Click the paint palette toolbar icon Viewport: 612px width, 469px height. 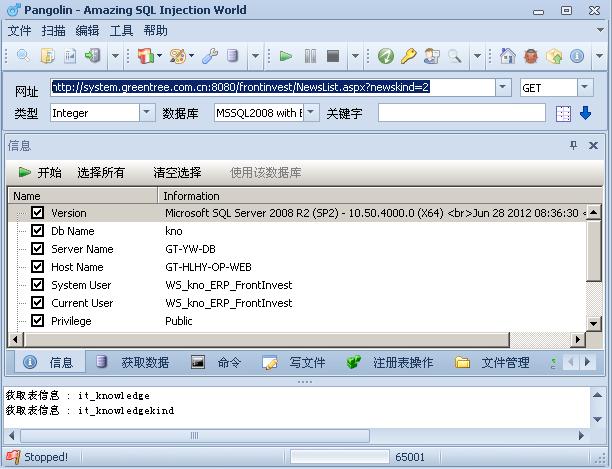[x=178, y=56]
